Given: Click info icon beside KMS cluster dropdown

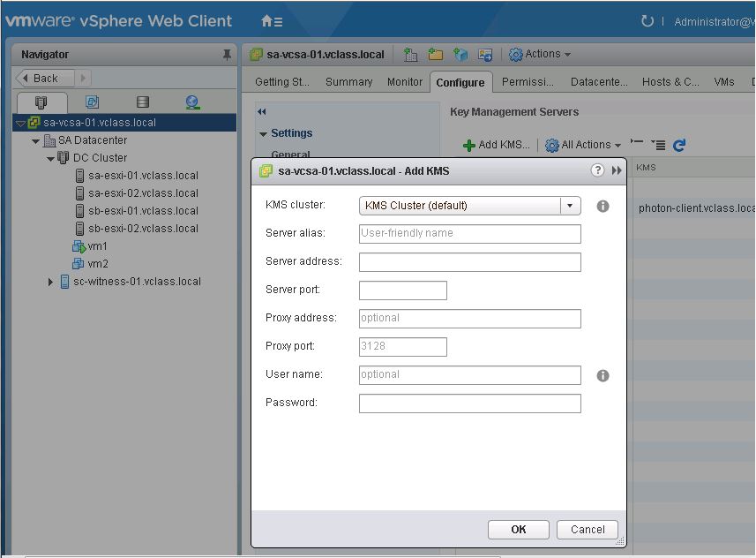Looking at the screenshot, I should click(603, 206).
